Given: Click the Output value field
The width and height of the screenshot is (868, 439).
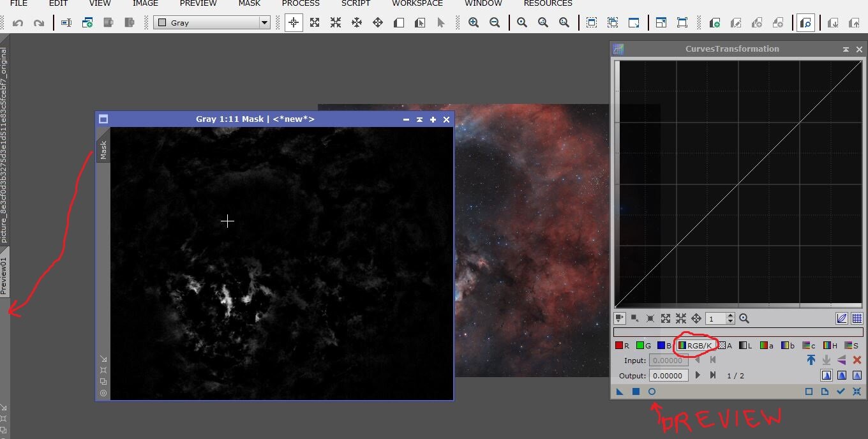Looking at the screenshot, I should coord(669,376).
